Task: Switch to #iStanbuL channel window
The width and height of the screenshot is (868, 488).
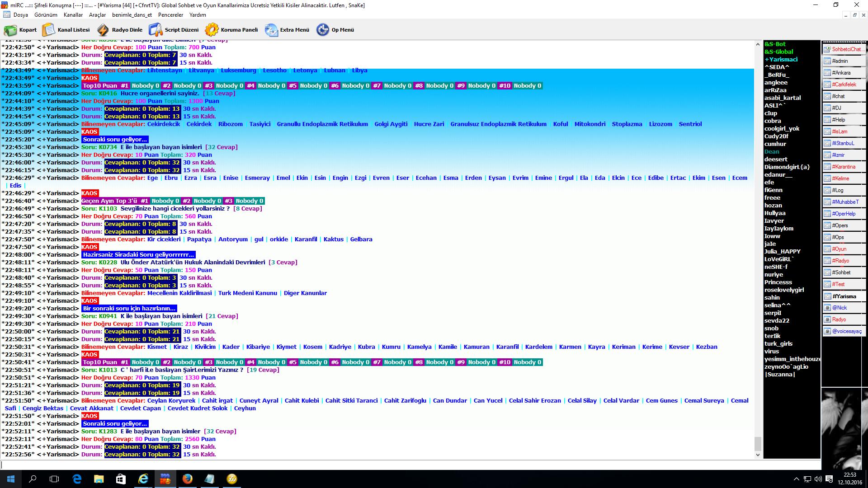Action: [x=844, y=143]
